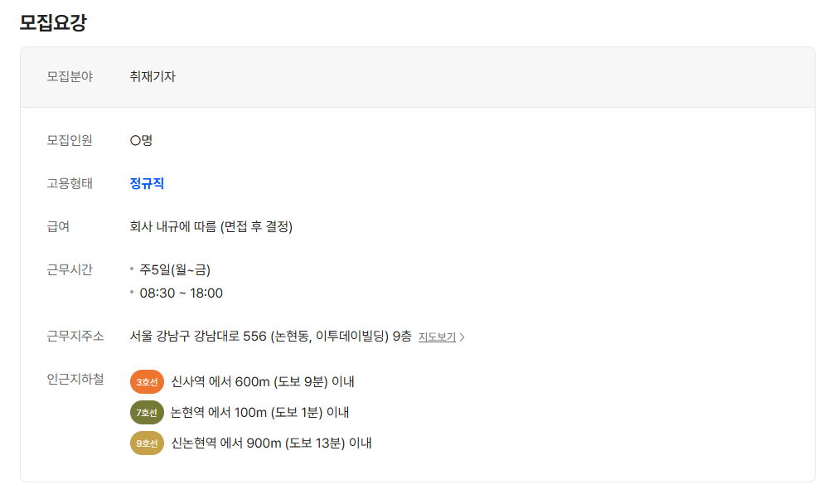Screen dimensions: 828x504
Task: Click the 08:30 ~ 18:00 working hours text
Action: 181,293
